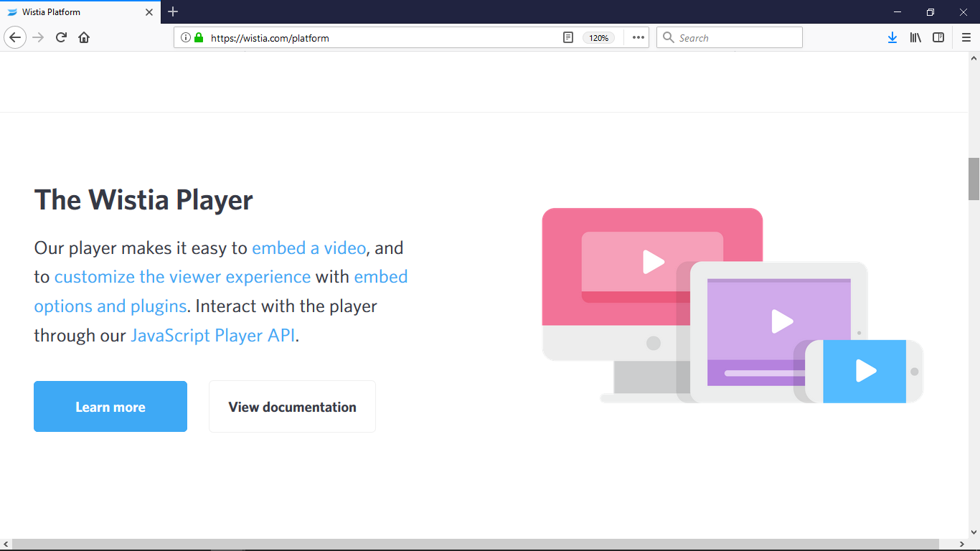Click the vertical scrollbar down arrow
The width and height of the screenshot is (980, 551).
click(x=974, y=532)
